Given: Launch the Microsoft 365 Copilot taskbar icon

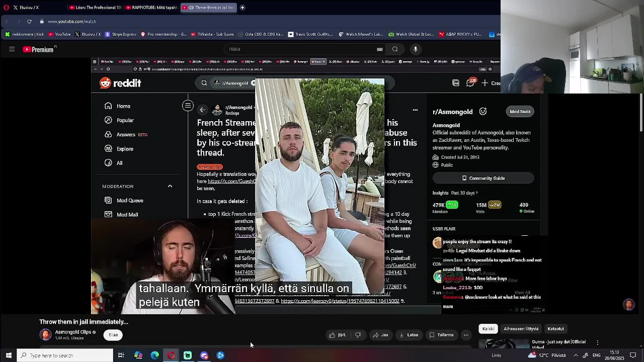Looking at the screenshot, I should (138, 355).
